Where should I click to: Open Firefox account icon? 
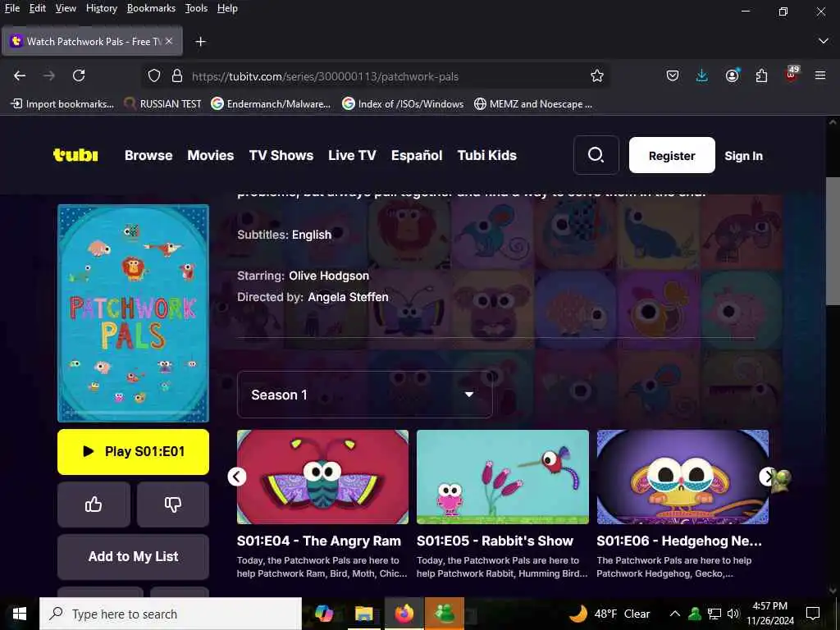732,76
